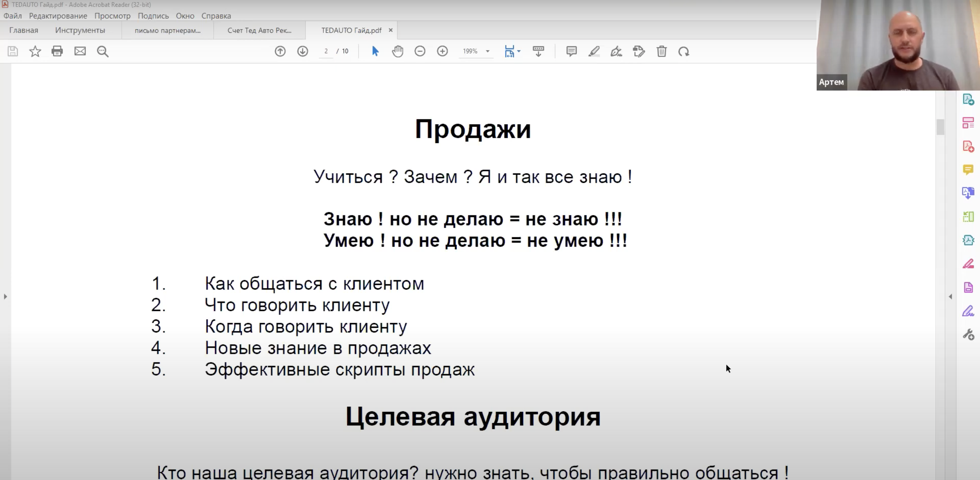Click the page number input field
980x480 pixels.
(x=326, y=51)
